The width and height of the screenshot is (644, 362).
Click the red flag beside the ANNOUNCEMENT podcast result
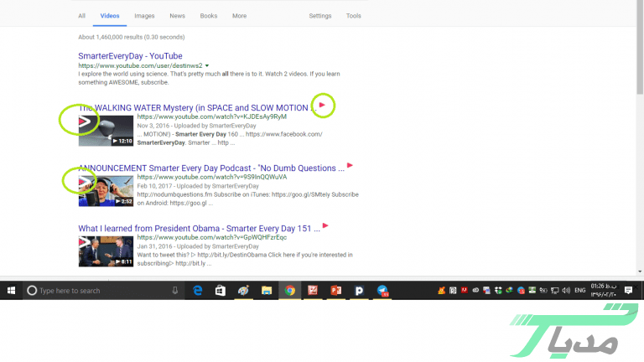350,165
